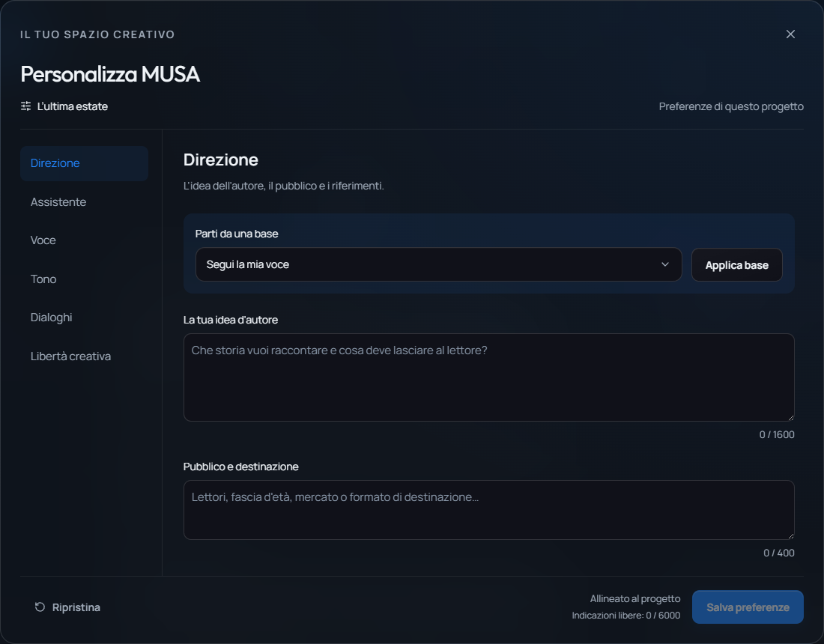
Task: Switch to the Voce section
Action: tap(84, 240)
